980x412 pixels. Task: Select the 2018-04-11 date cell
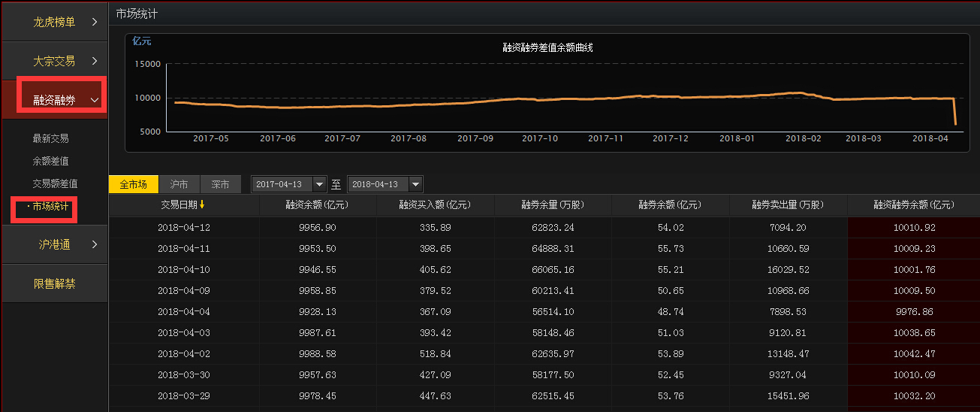[184, 248]
